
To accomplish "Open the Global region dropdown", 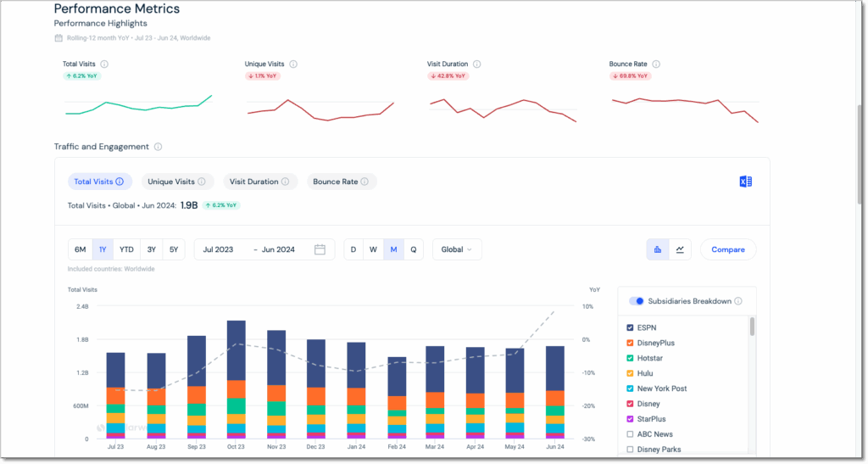I will click(x=458, y=249).
